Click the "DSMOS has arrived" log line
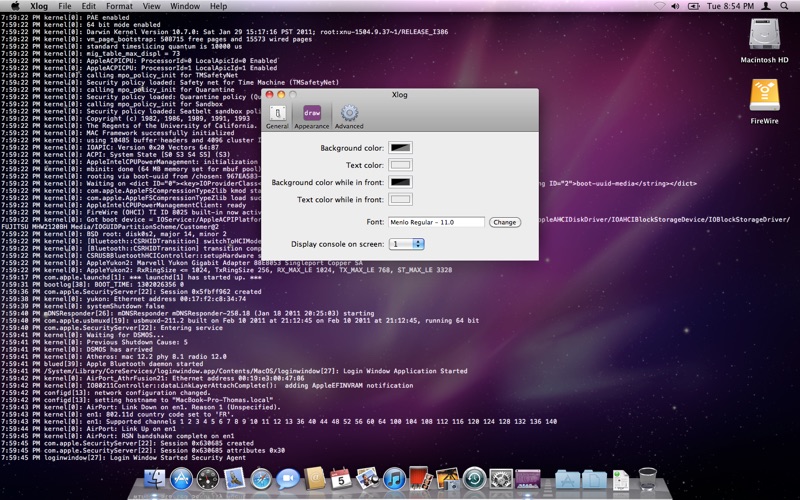800x500 pixels. pos(77,349)
